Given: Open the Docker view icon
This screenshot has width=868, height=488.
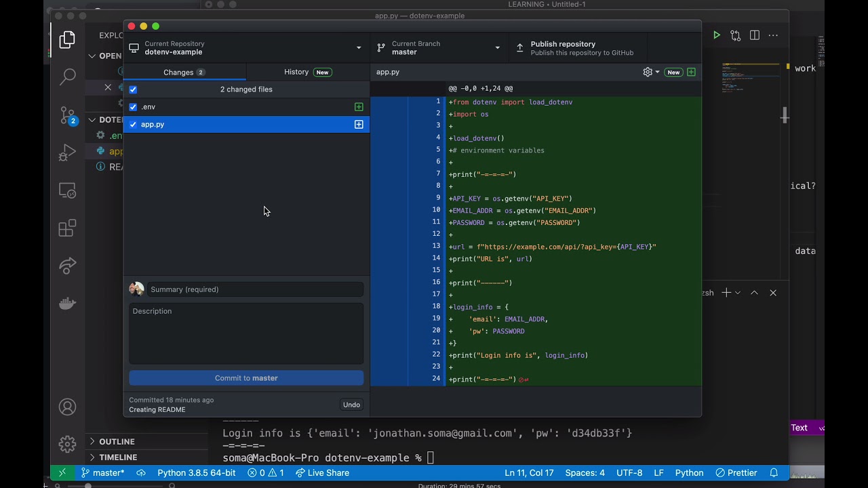Looking at the screenshot, I should click(67, 303).
